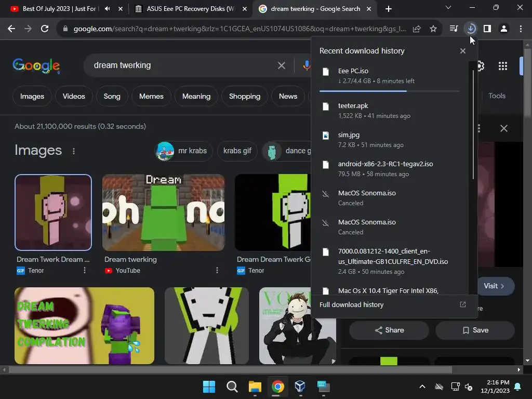This screenshot has width=532, height=399.
Task: Open sim.jpg download entry
Action: 390,140
